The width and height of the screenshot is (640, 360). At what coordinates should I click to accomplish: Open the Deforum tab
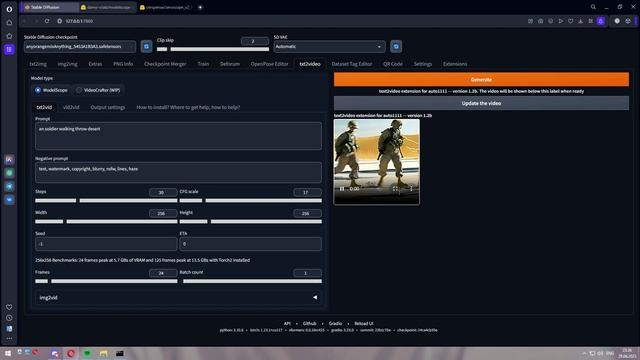(230, 64)
